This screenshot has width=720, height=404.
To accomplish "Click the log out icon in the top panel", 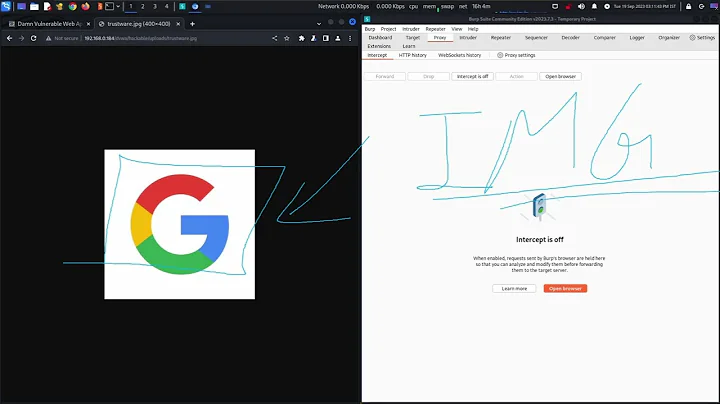I will pyautogui.click(x=701, y=6).
